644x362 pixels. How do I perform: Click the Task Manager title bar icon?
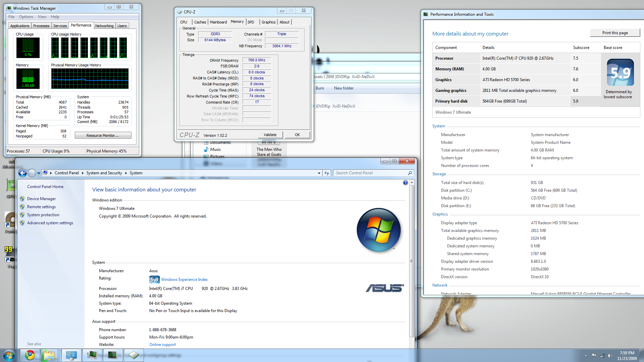(9, 8)
